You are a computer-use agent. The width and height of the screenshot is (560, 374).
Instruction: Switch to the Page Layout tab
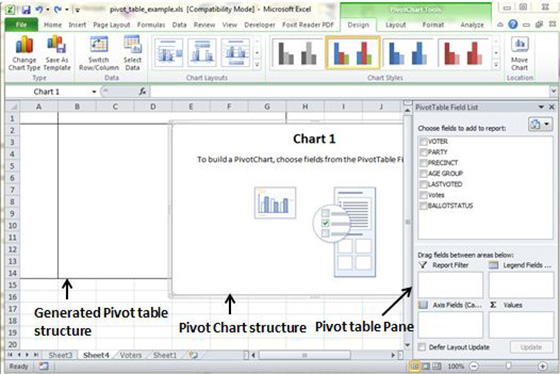(x=111, y=25)
